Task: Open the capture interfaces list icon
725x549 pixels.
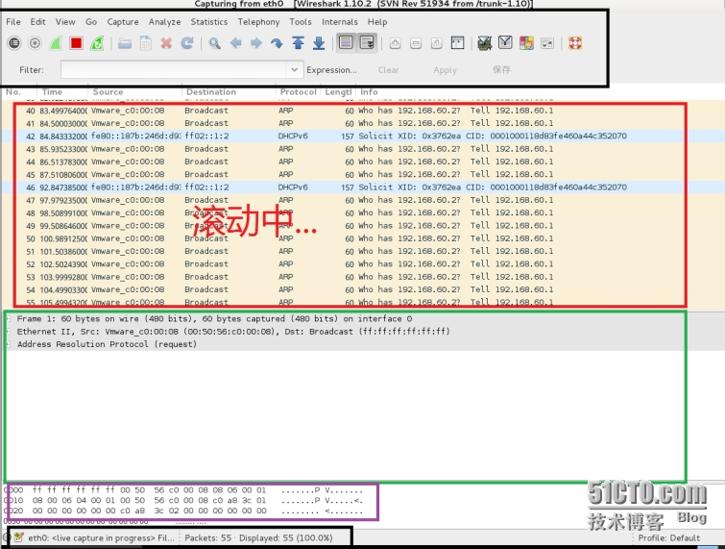Action: 14,43
